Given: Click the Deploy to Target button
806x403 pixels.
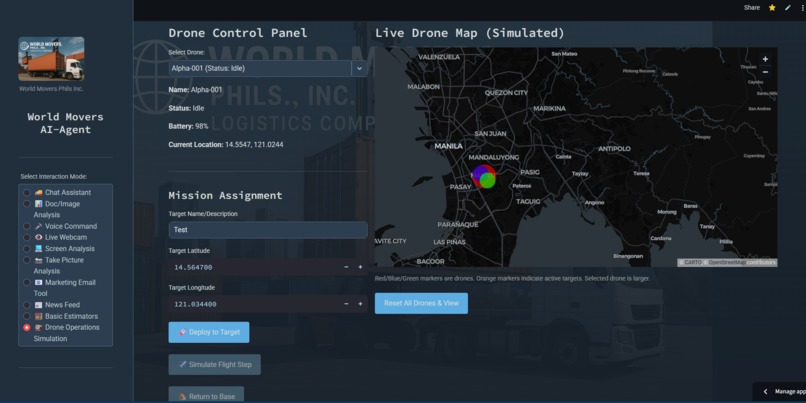Looking at the screenshot, I should pyautogui.click(x=209, y=332).
